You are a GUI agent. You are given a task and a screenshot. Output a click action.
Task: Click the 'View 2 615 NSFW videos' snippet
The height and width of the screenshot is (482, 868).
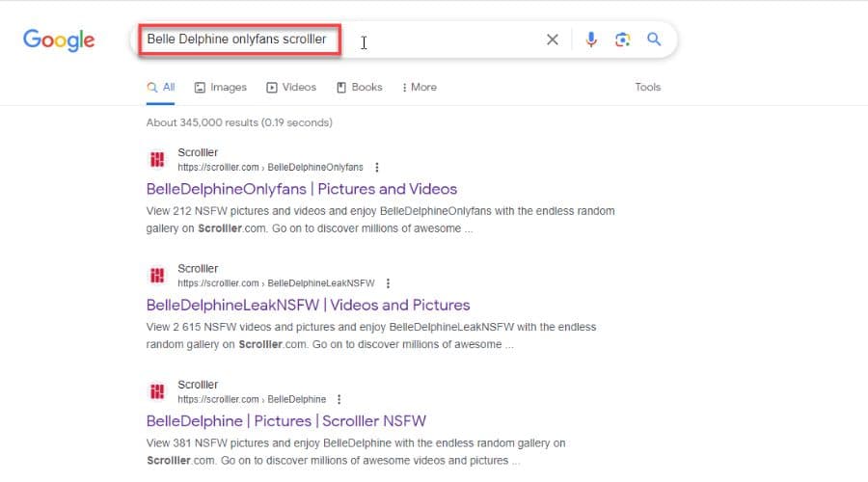371,335
